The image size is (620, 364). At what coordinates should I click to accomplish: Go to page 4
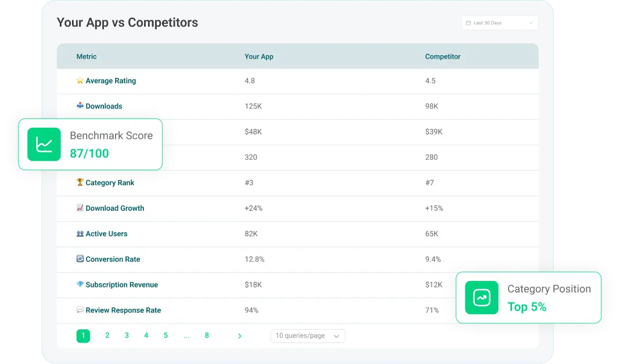146,336
